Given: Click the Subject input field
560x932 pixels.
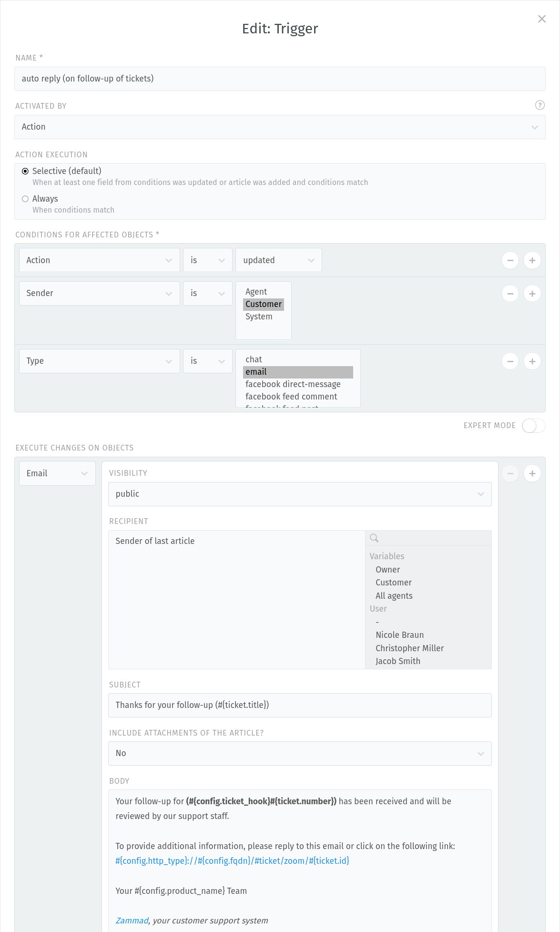Looking at the screenshot, I should coord(300,705).
